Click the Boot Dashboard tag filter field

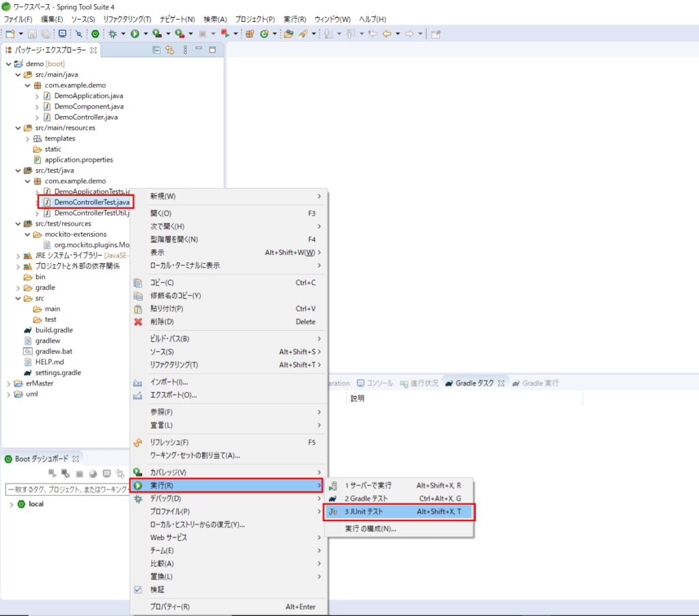click(x=67, y=489)
